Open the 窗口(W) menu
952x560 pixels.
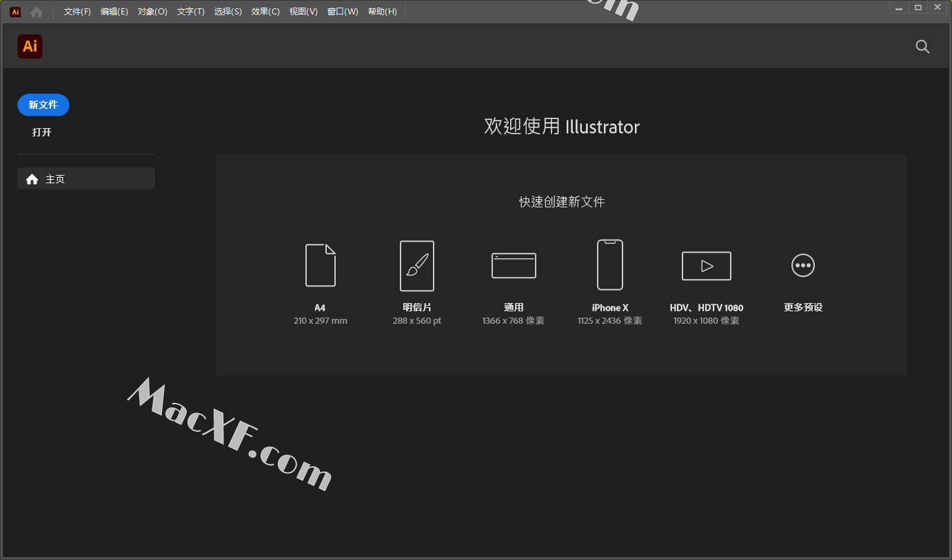(343, 12)
